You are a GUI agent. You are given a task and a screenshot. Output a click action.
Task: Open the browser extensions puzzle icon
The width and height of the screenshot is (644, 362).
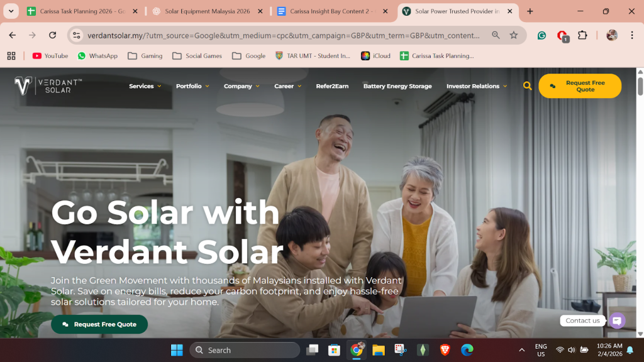(x=583, y=35)
